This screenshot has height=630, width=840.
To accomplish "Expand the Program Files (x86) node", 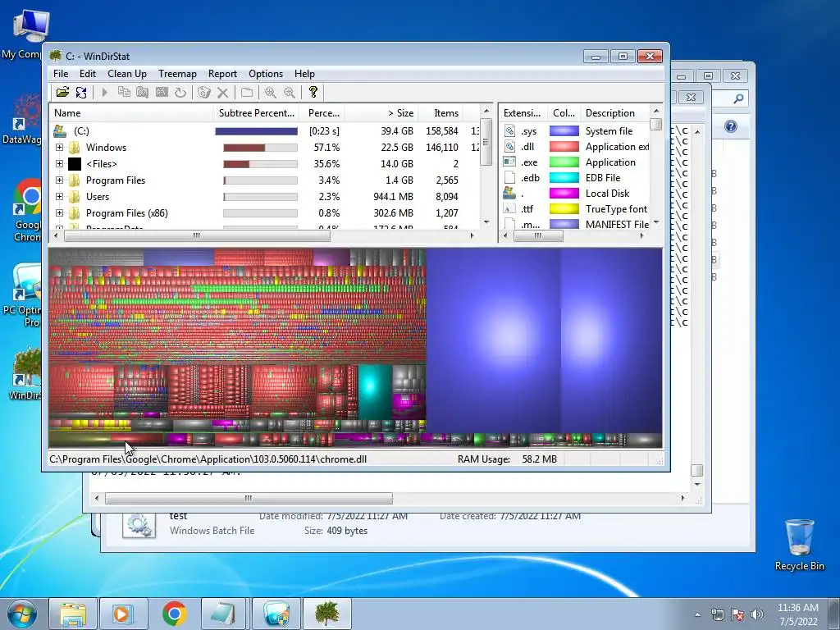I will (x=59, y=213).
